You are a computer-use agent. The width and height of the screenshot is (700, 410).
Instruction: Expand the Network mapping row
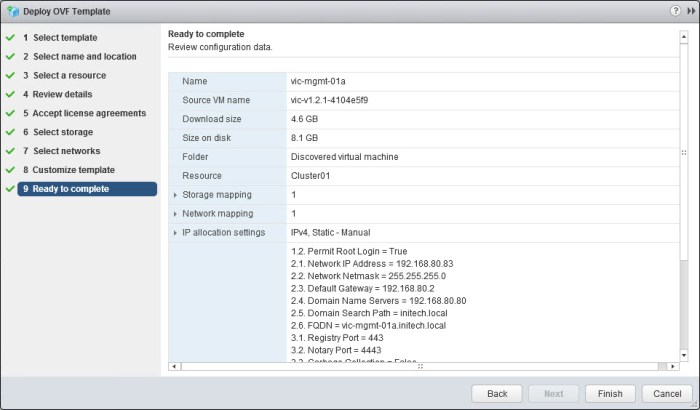pos(176,214)
